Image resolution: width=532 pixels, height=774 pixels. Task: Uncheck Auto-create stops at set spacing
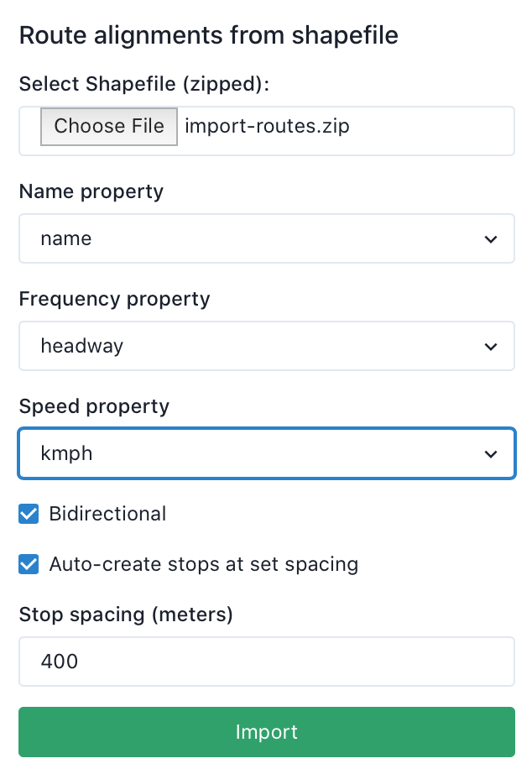point(29,564)
